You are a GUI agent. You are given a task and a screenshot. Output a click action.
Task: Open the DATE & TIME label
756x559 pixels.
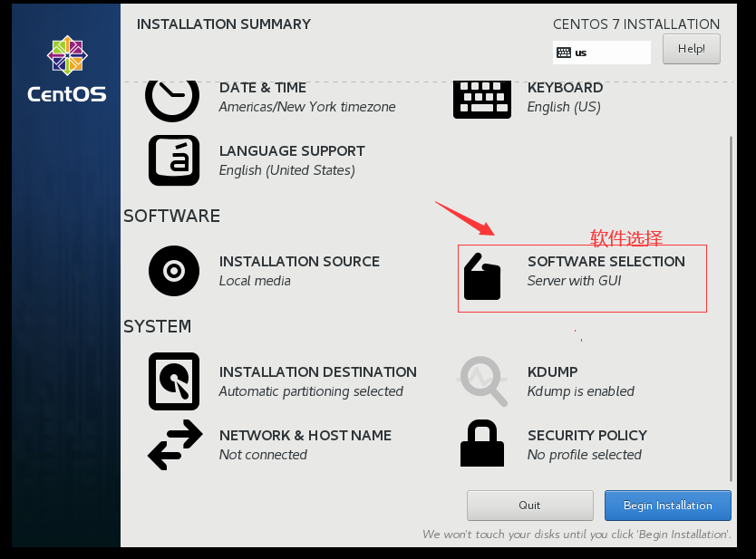(x=263, y=88)
